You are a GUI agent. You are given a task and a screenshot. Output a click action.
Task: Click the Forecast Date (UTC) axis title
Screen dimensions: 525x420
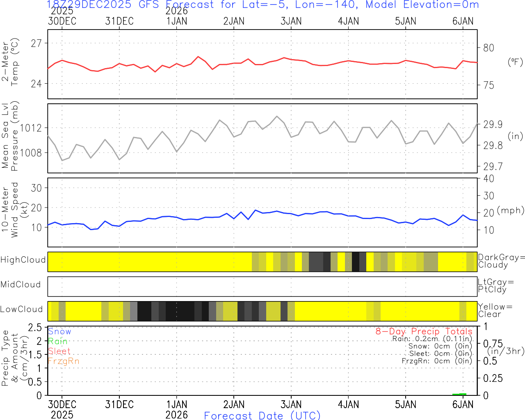point(262,415)
